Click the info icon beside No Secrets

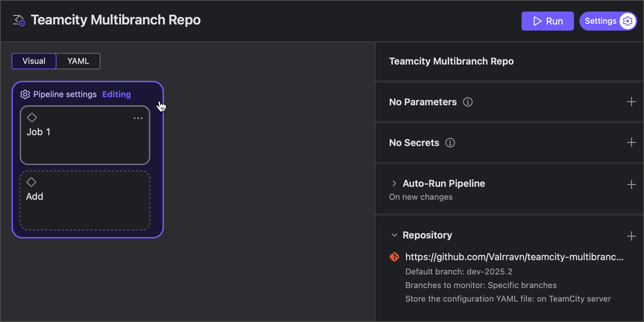click(x=450, y=143)
